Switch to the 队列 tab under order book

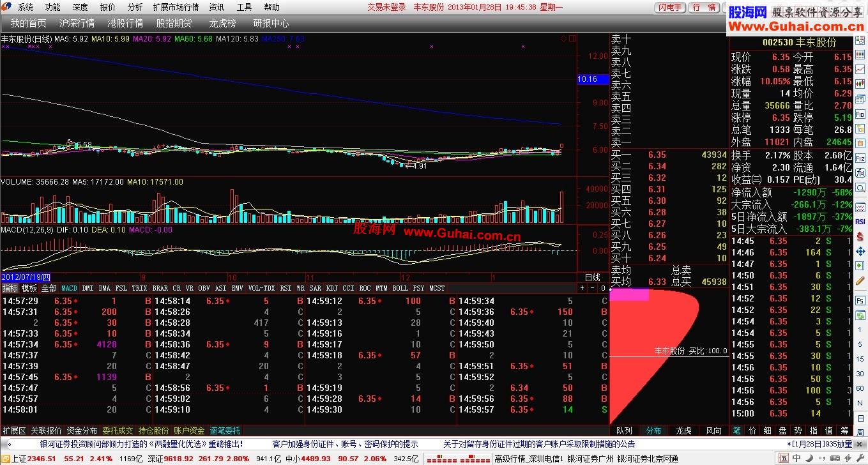[623, 431]
